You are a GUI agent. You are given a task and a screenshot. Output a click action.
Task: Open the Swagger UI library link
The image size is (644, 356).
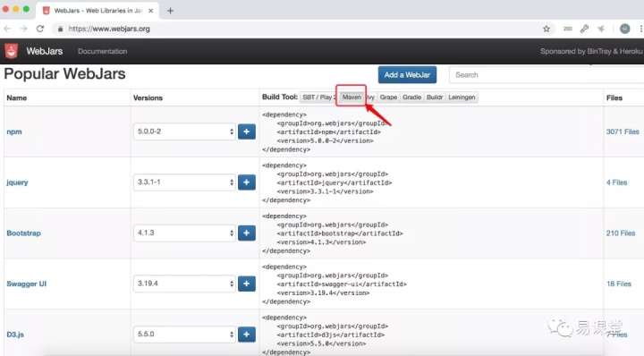point(26,284)
